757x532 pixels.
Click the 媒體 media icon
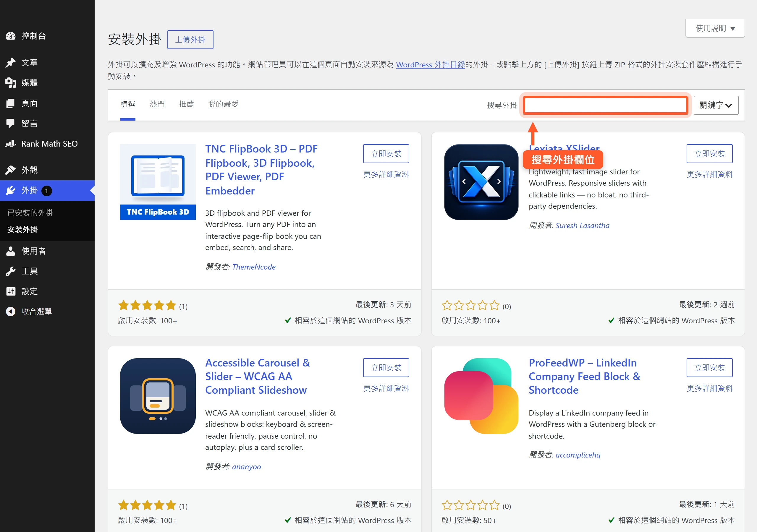11,83
